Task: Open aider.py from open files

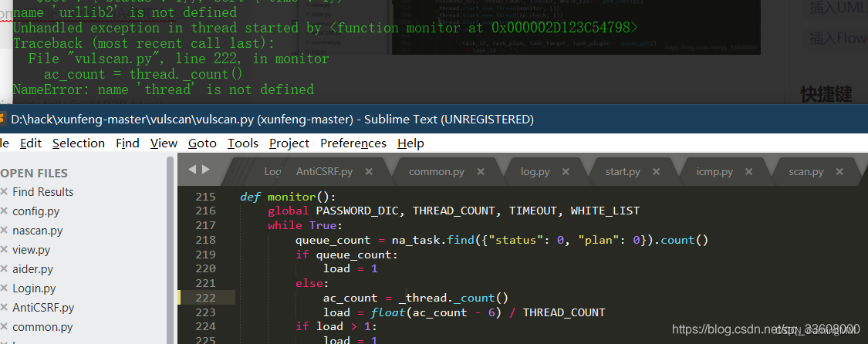Action: (x=32, y=269)
